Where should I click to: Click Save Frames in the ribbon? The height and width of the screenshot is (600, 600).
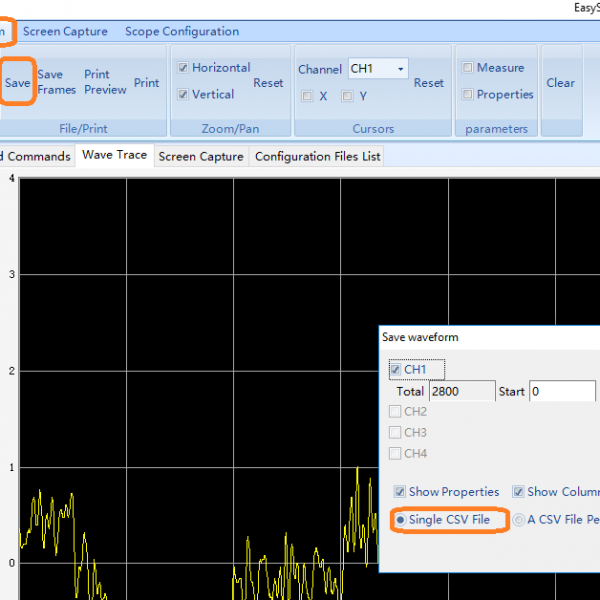coord(56,82)
